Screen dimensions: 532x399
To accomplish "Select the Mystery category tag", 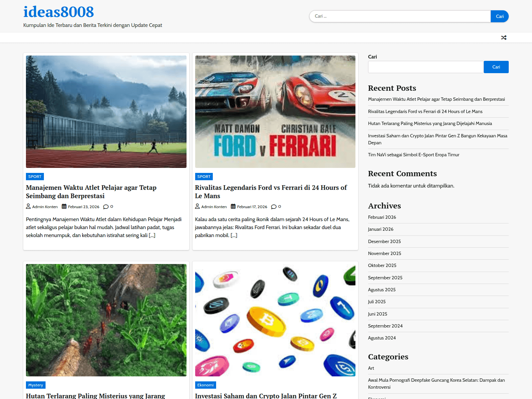I will 36,385.
